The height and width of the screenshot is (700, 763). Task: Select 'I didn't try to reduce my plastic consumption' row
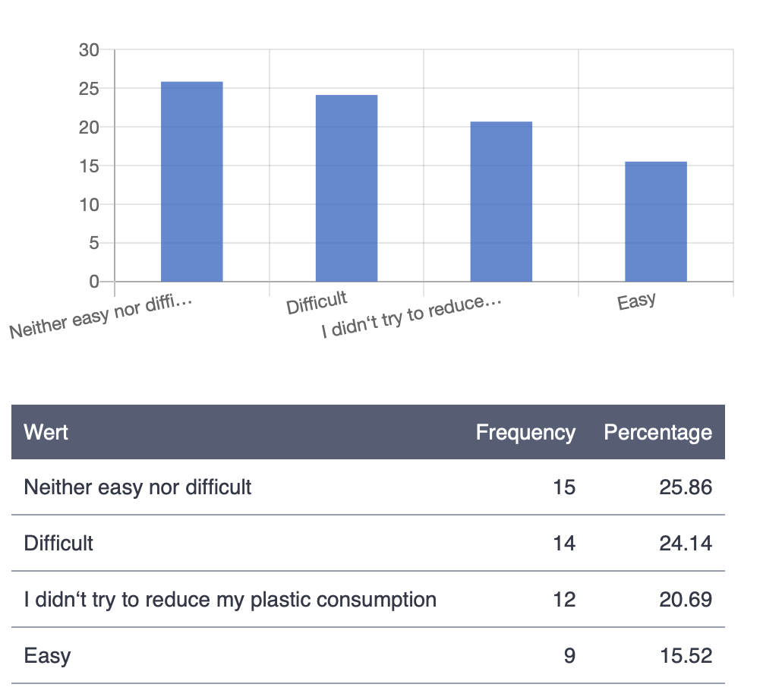tap(230, 600)
